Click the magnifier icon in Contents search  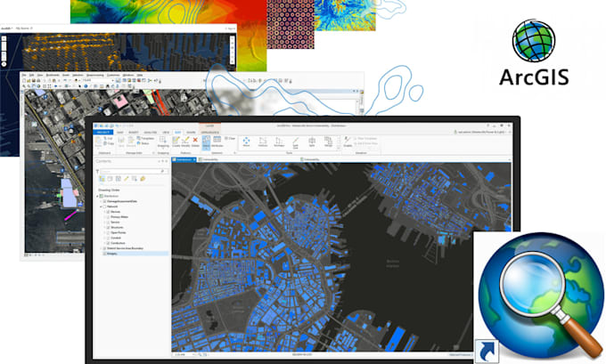click(x=162, y=171)
